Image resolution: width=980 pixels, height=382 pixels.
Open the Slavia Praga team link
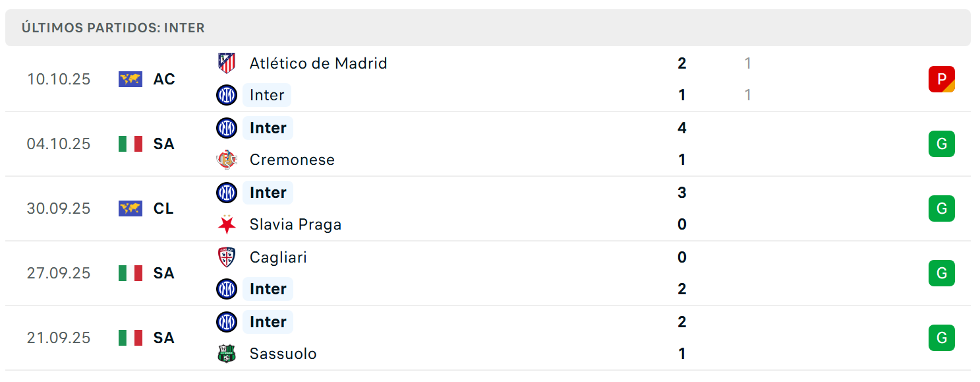tap(295, 224)
